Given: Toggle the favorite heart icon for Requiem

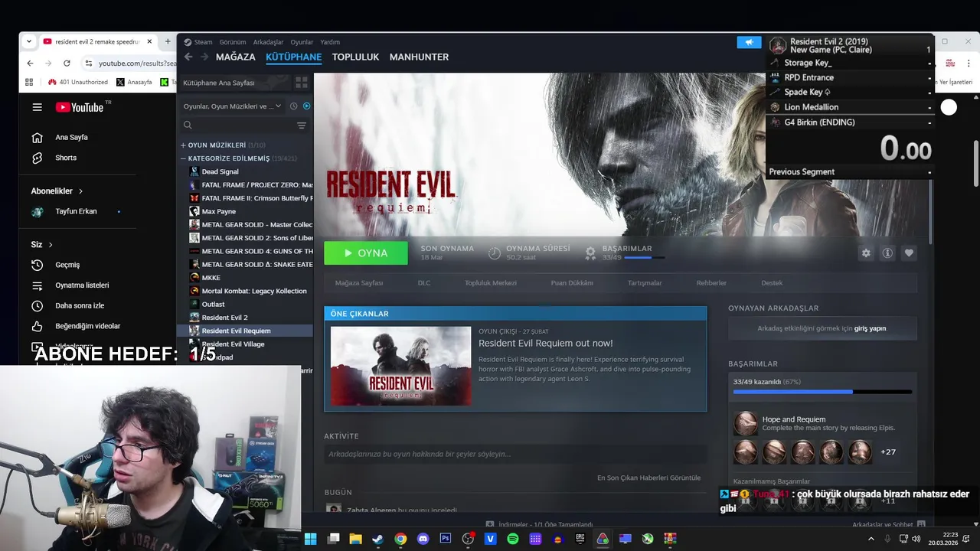Looking at the screenshot, I should 909,253.
